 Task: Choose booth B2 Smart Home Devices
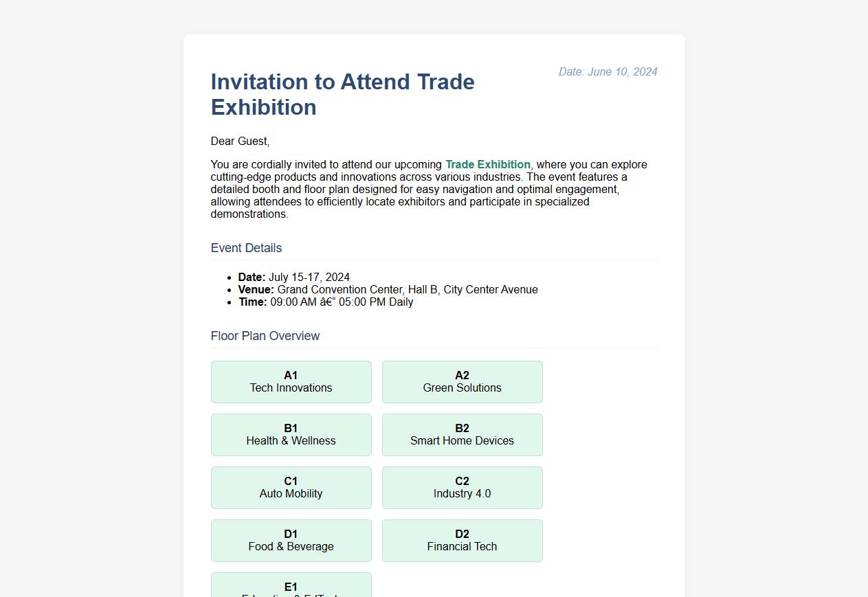(x=462, y=435)
